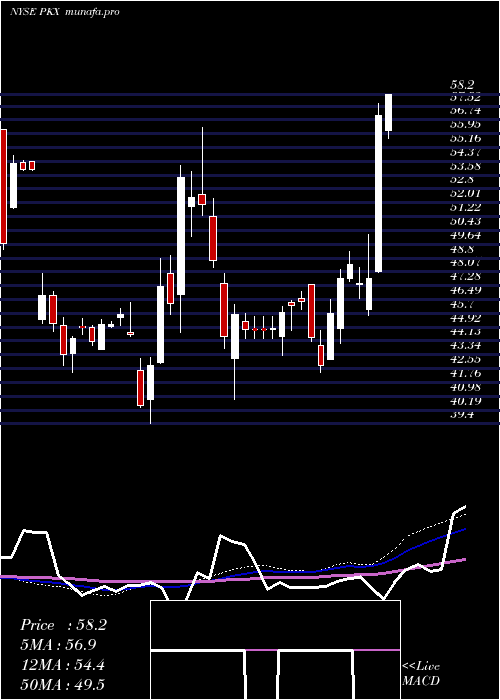
Task: Click the '5MA : 56.9' readout
Action: pos(58,645)
